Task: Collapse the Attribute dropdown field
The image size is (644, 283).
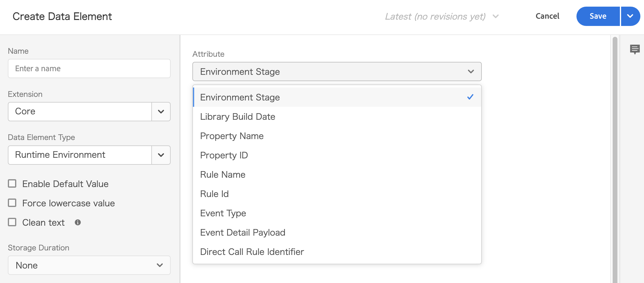Action: pyautogui.click(x=337, y=72)
